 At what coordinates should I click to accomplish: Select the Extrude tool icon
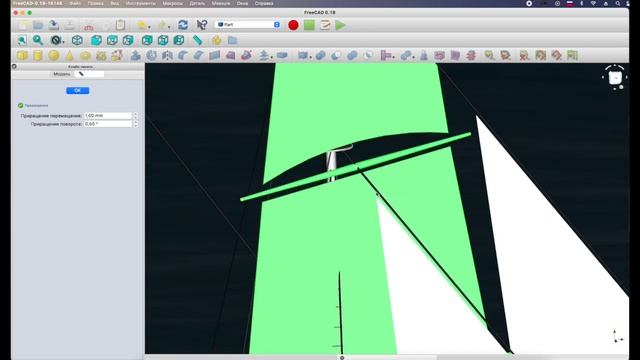(136, 55)
